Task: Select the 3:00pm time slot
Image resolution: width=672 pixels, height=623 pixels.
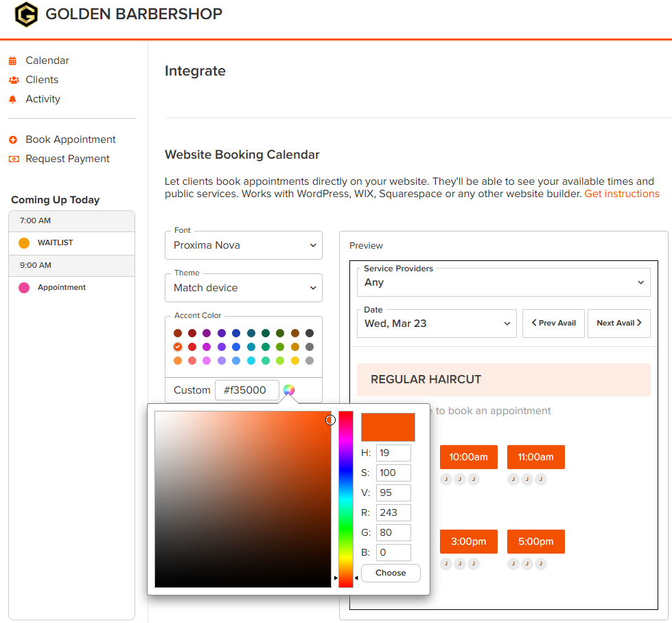Action: pos(468,541)
